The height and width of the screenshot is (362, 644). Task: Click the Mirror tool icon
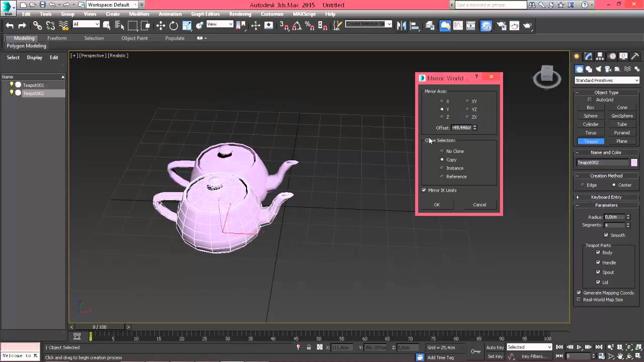(401, 26)
